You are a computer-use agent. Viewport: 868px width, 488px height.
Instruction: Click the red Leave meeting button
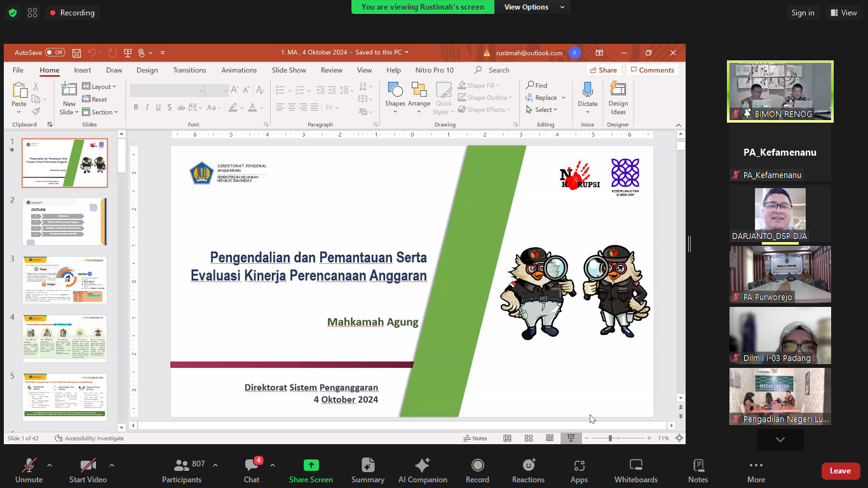[840, 471]
